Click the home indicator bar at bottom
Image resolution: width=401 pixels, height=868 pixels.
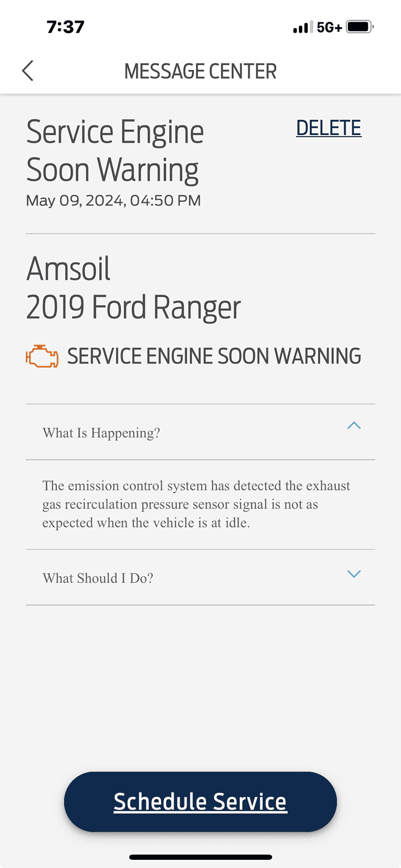pos(200,857)
